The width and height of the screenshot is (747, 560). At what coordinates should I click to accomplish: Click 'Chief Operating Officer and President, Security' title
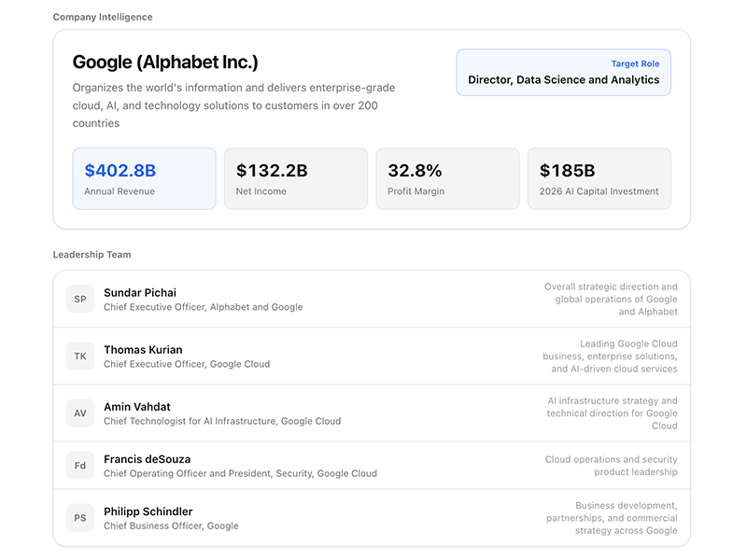tap(241, 474)
